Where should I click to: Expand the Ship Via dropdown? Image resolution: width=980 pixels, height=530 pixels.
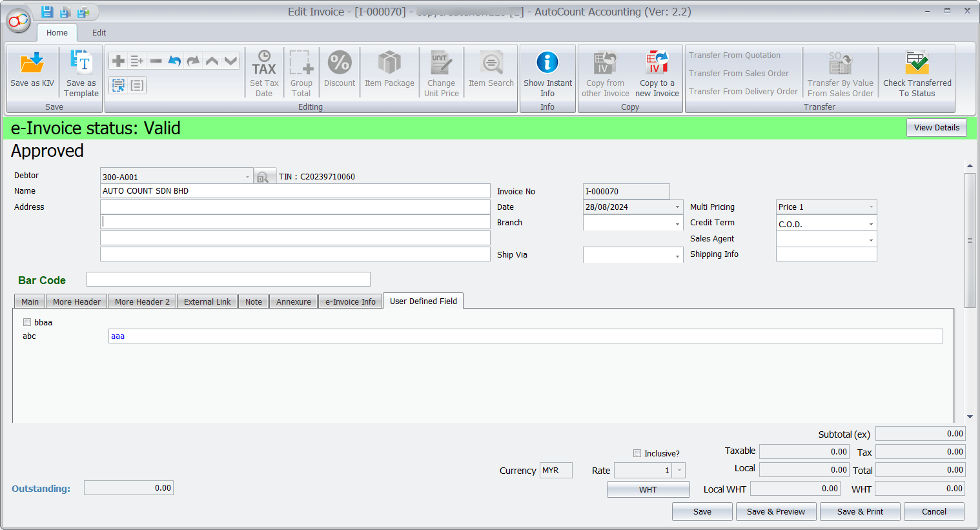click(x=677, y=256)
